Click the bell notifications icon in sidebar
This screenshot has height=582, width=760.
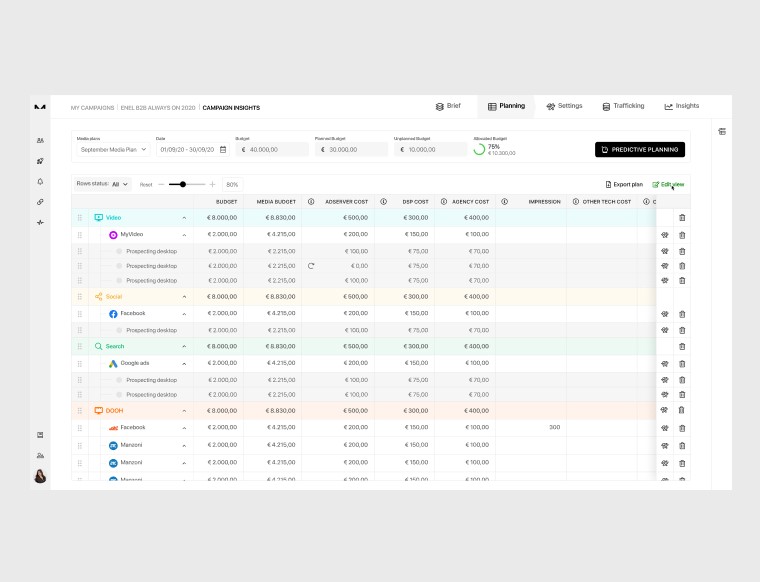40,182
